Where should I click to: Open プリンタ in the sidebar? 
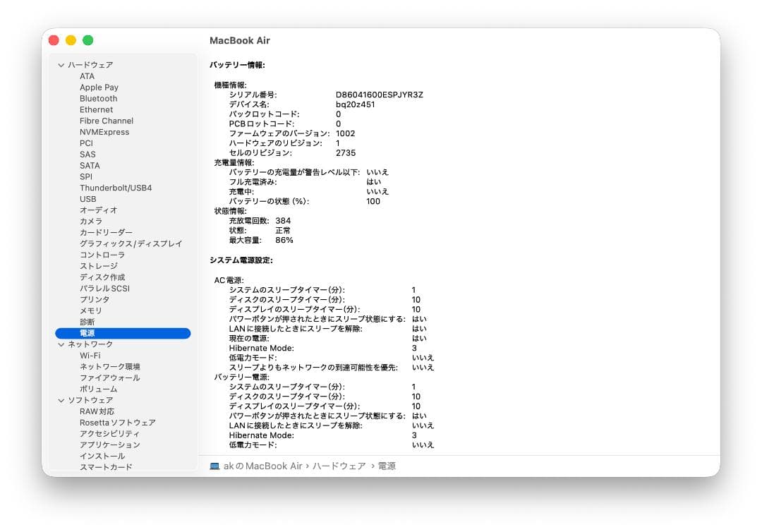[95, 299]
